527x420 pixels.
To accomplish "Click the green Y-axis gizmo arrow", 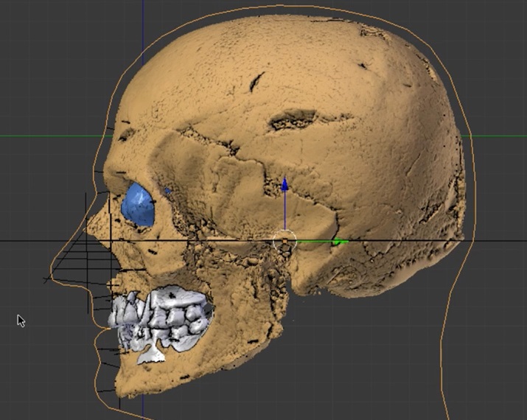I will click(x=338, y=242).
